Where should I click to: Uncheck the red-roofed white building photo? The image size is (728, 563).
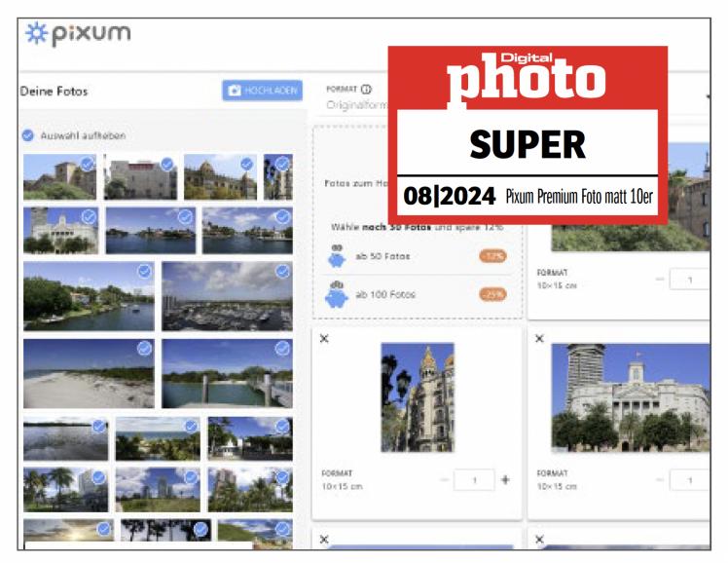[167, 164]
